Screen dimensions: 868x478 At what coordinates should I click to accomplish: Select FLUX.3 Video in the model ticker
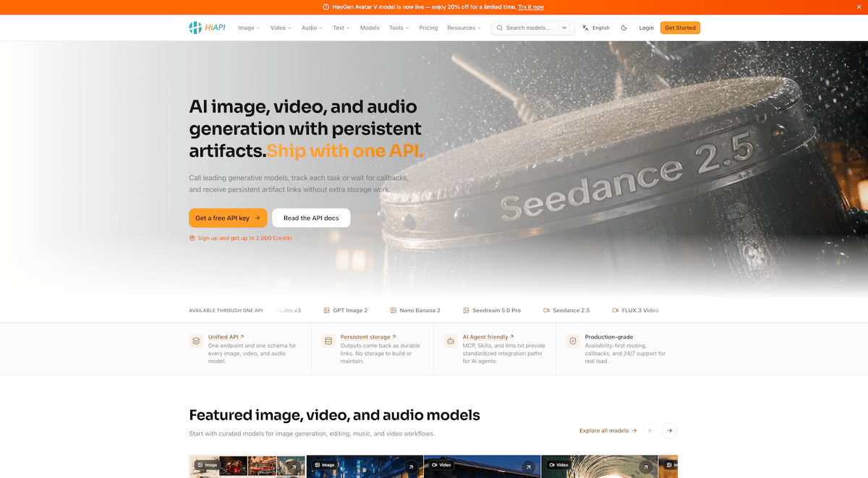635,310
